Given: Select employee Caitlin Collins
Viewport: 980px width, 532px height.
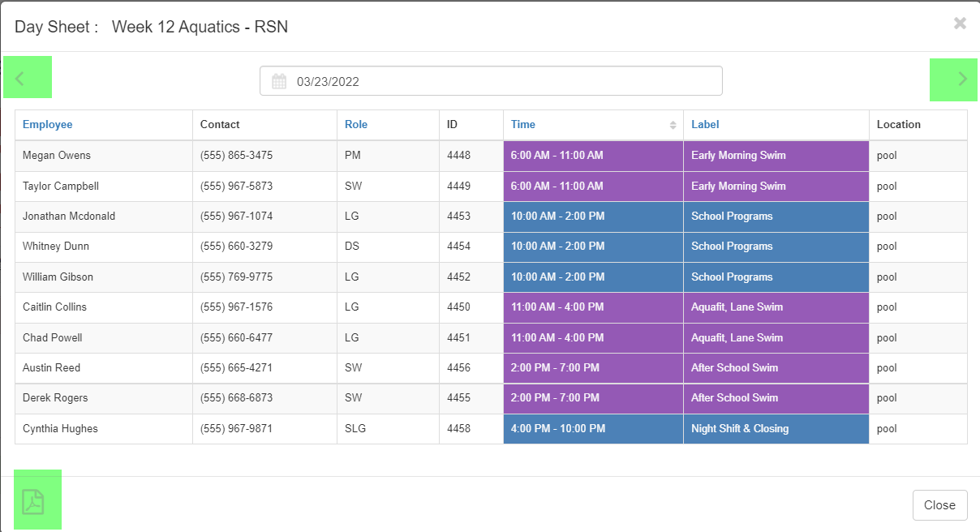Looking at the screenshot, I should (54, 307).
